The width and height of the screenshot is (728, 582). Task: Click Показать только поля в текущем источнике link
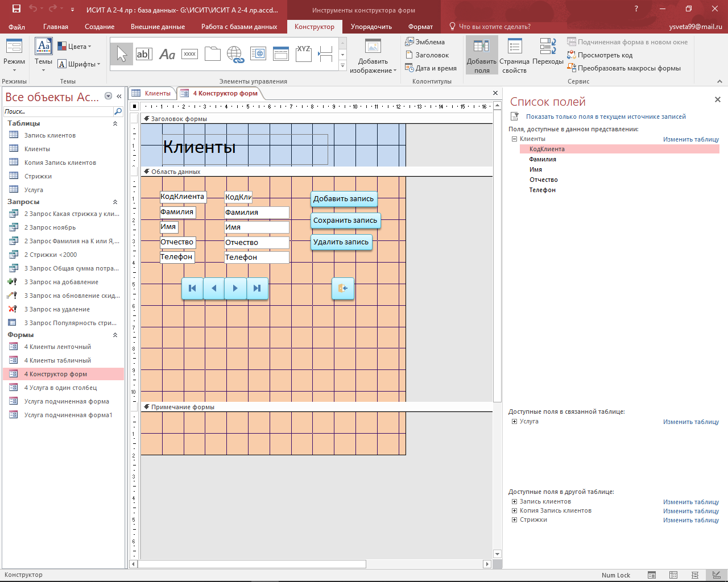click(x=605, y=117)
